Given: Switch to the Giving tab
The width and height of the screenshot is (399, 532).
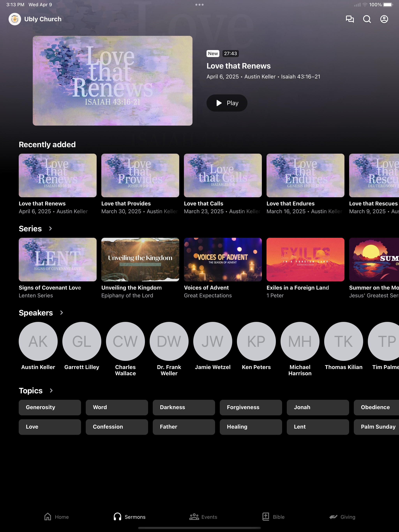Looking at the screenshot, I should 342,517.
